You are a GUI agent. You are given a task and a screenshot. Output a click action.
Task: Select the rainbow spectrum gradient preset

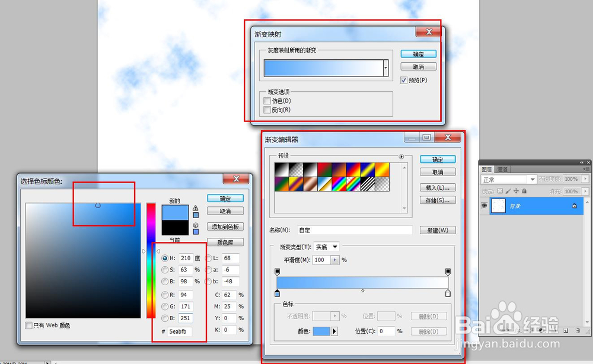(338, 184)
